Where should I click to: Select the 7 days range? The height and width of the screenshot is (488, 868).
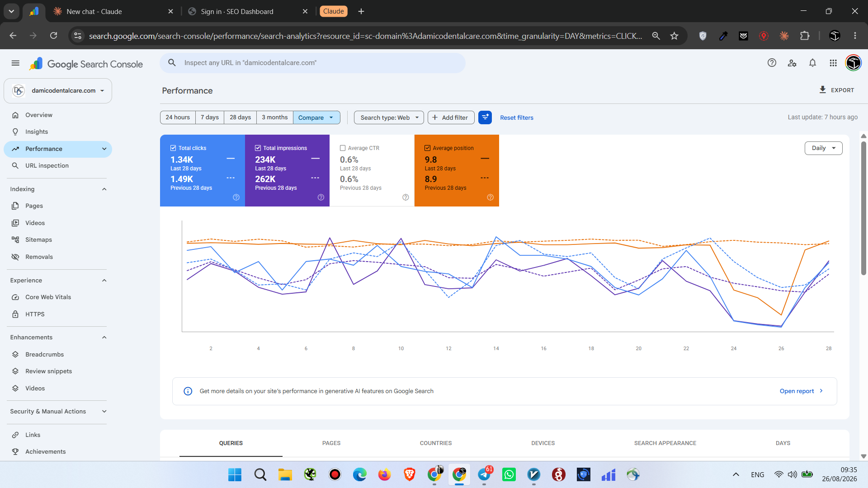[210, 117]
